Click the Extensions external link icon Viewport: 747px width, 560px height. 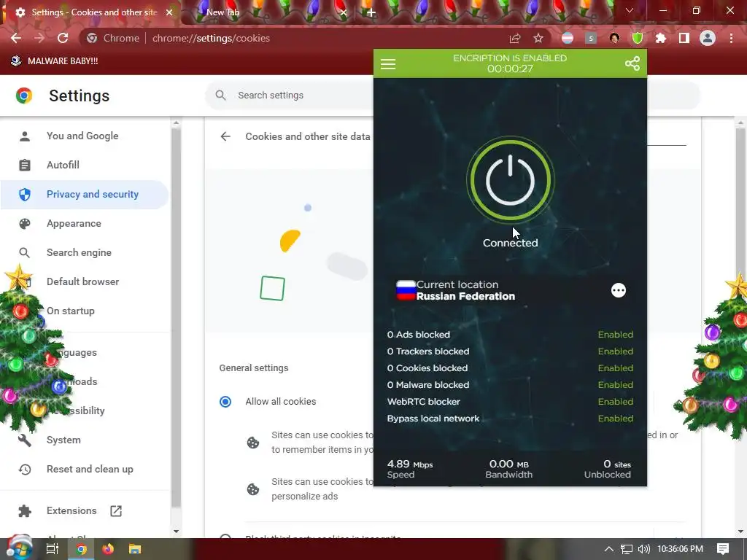click(x=116, y=511)
